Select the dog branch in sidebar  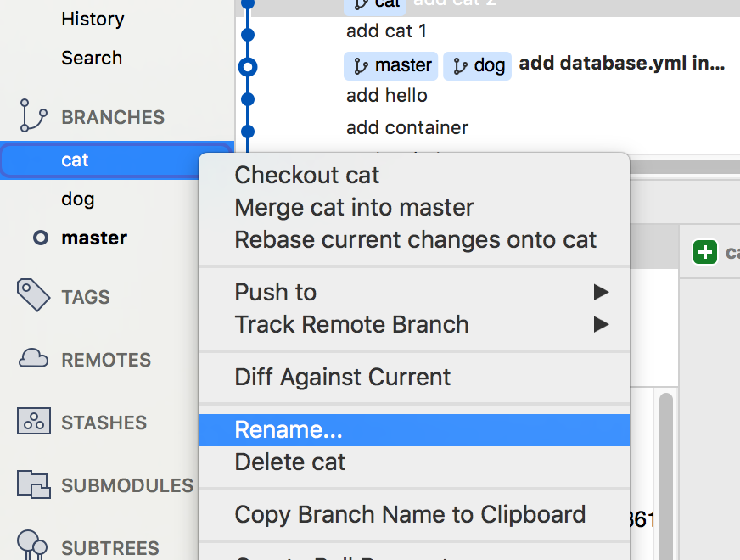pos(77,199)
